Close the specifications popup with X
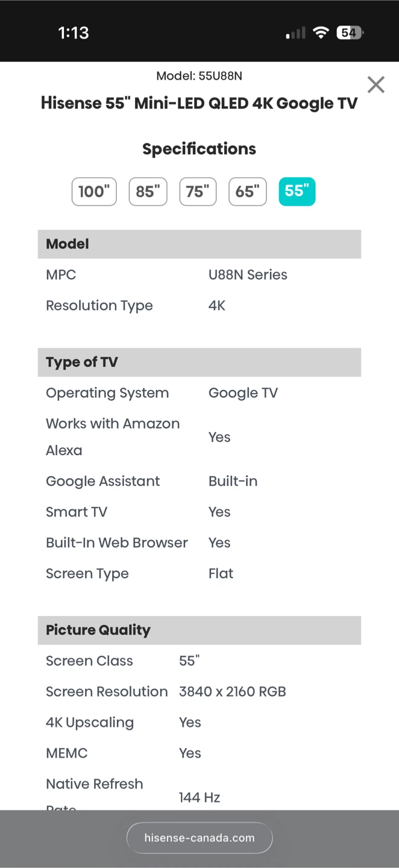399x868 pixels. click(375, 85)
